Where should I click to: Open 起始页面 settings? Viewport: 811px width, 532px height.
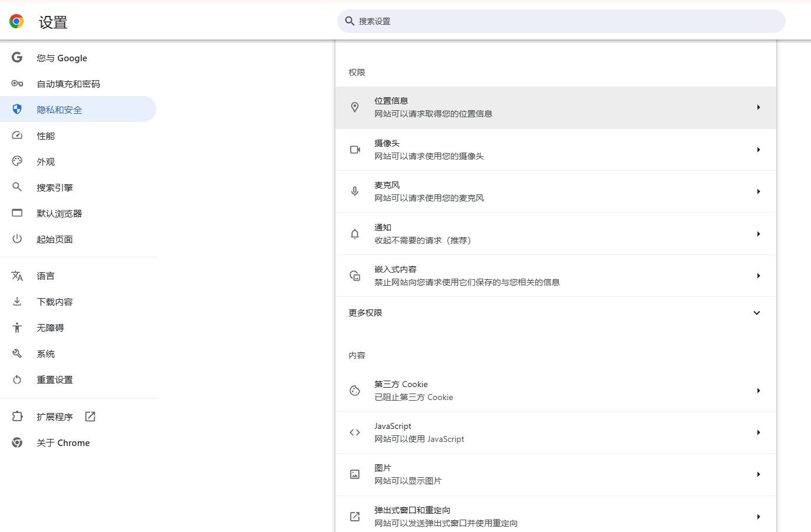78,239
